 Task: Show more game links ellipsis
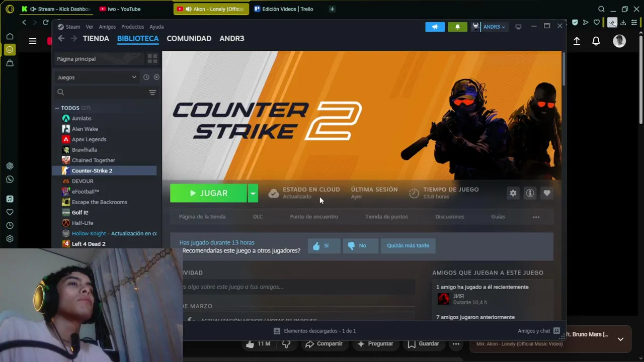pos(536,217)
